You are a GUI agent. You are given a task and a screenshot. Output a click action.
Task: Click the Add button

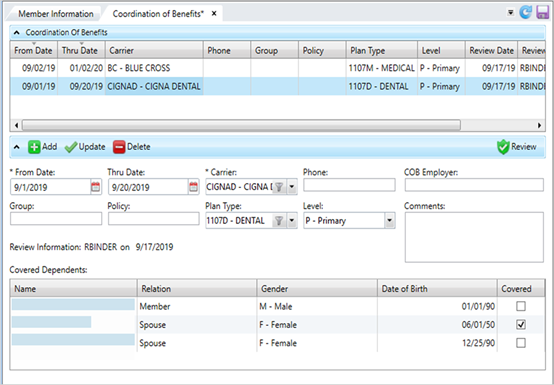pyautogui.click(x=42, y=147)
